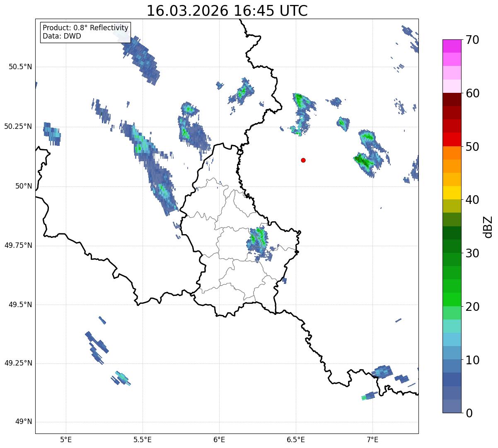The image size is (498, 448).
Task: Click the green rain cell inside Luxembourg
Action: (x=258, y=240)
